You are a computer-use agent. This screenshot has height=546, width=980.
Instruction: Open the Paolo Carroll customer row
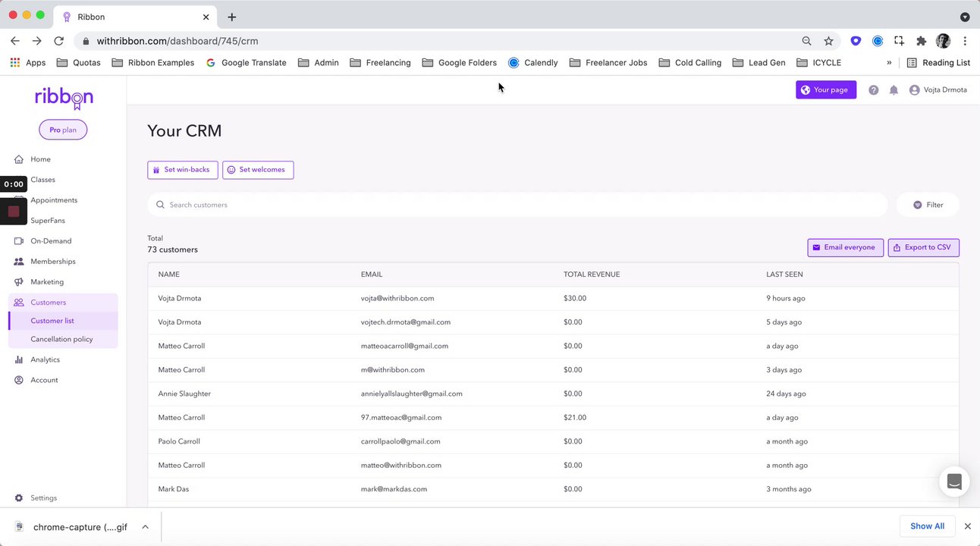point(554,441)
